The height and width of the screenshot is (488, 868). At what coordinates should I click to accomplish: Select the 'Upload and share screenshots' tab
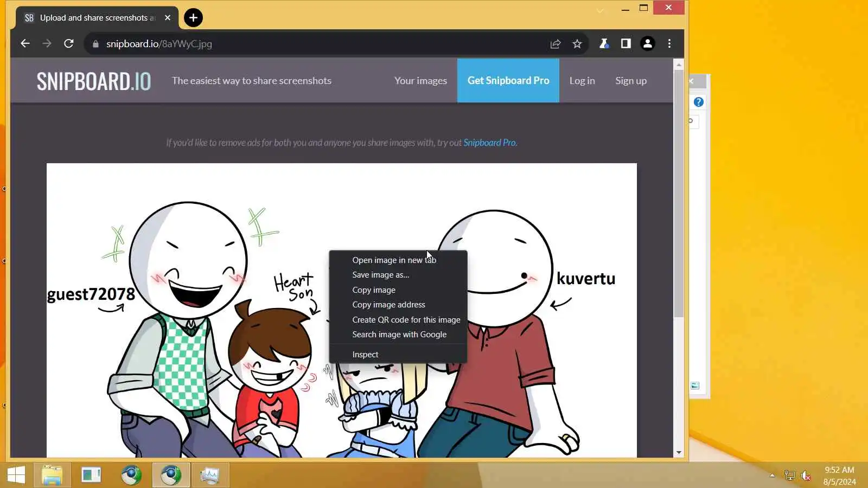point(97,18)
